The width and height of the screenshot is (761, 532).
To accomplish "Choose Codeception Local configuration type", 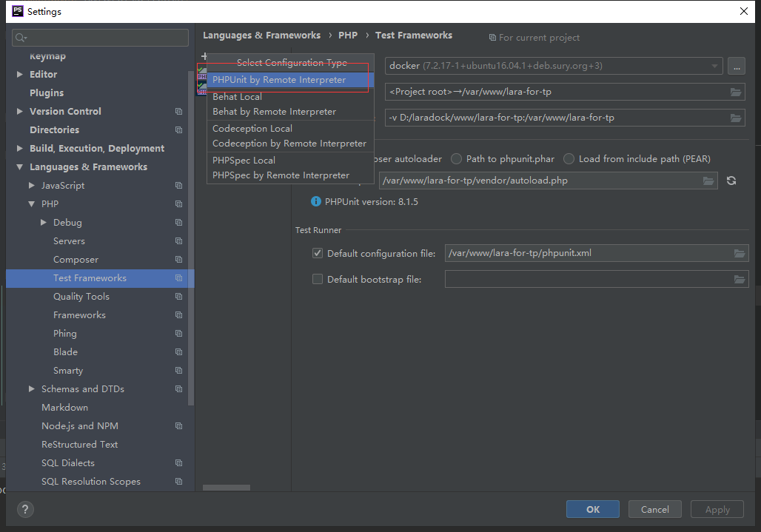I will 252,128.
